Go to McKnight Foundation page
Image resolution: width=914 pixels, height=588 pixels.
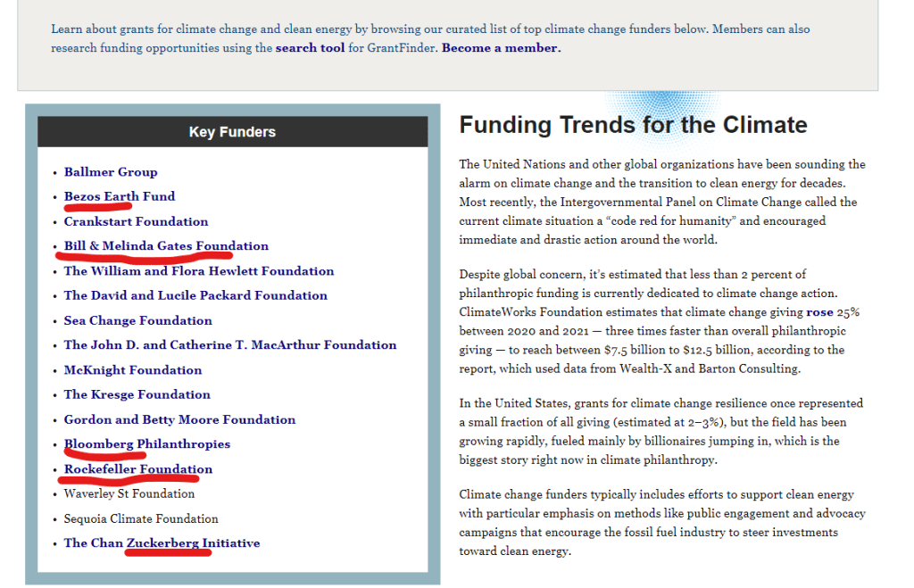click(133, 370)
